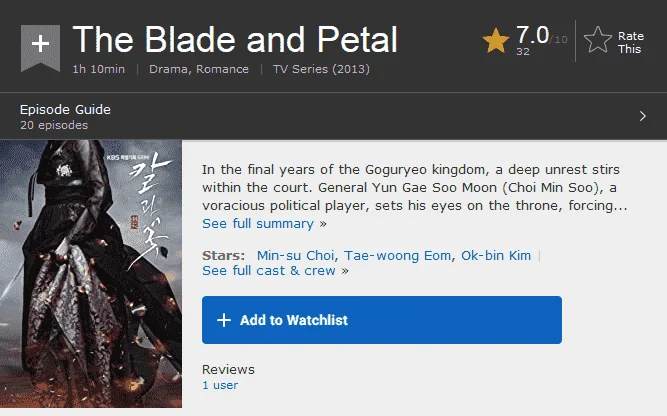Image resolution: width=667 pixels, height=416 pixels.
Task: Open the See full summary link
Action: pyautogui.click(x=264, y=223)
